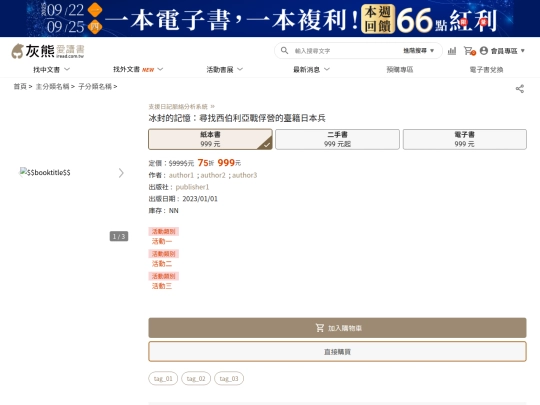The width and height of the screenshot is (540, 405).
Task: Click the 加入購物車 button
Action: click(x=338, y=328)
